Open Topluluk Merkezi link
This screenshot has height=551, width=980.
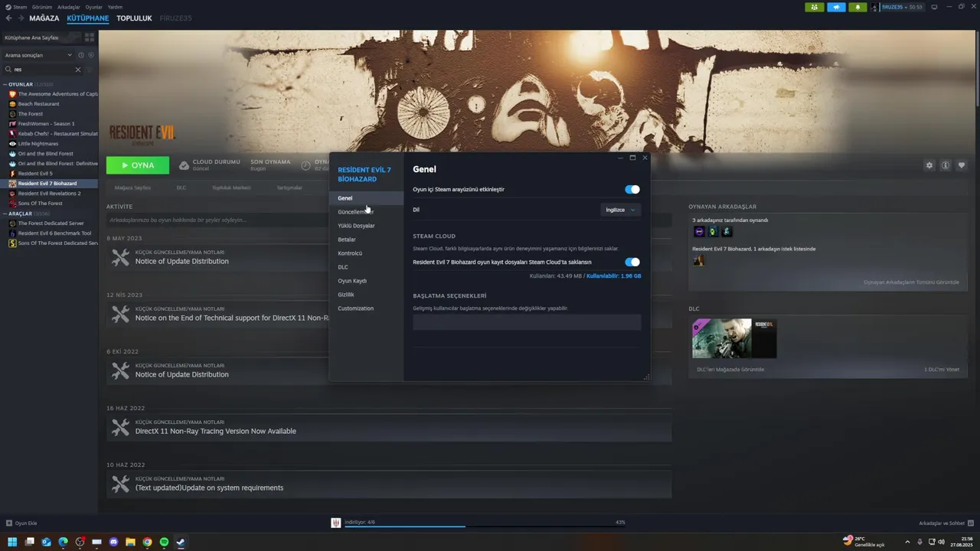pos(231,187)
